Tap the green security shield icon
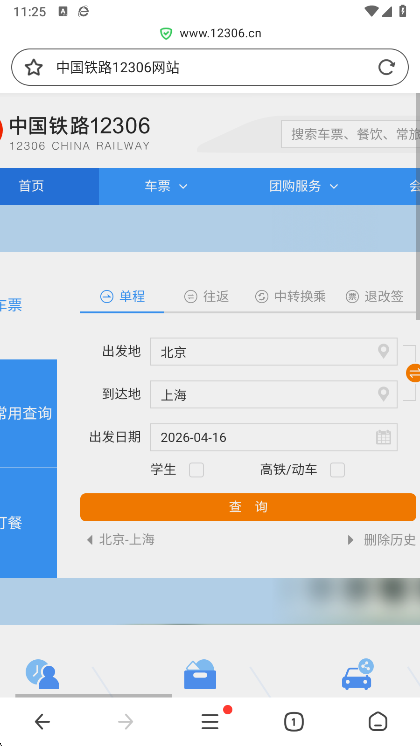Screen dimensions: 420x746 pyautogui.click(x=166, y=33)
